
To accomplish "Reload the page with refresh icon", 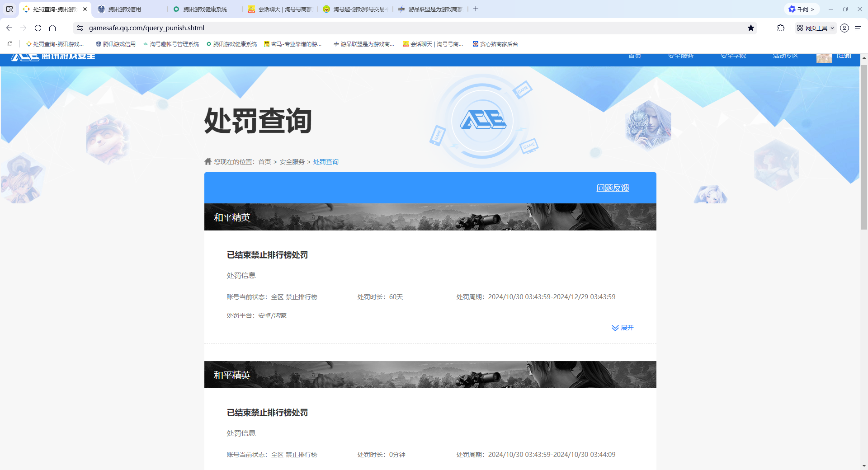I will [x=38, y=28].
